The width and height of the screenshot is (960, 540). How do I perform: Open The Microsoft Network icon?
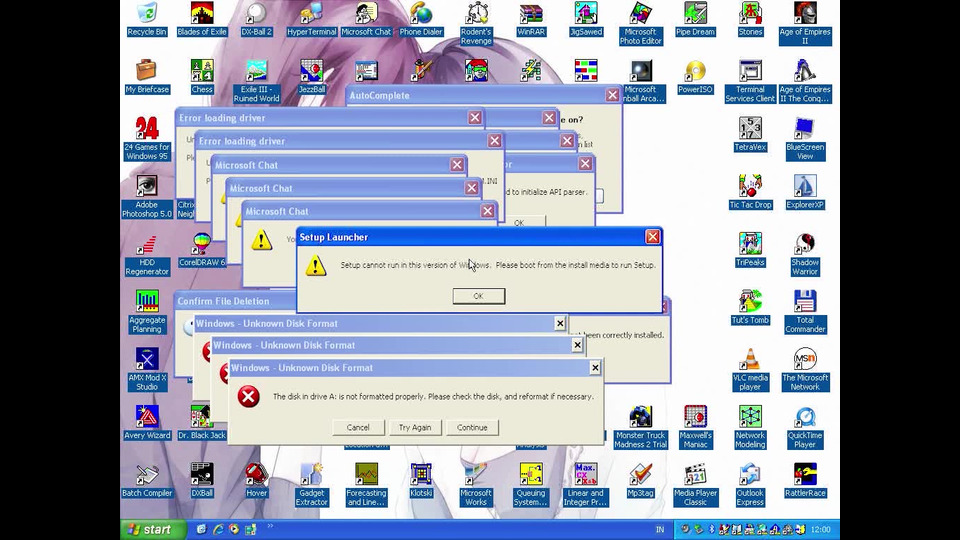(804, 369)
